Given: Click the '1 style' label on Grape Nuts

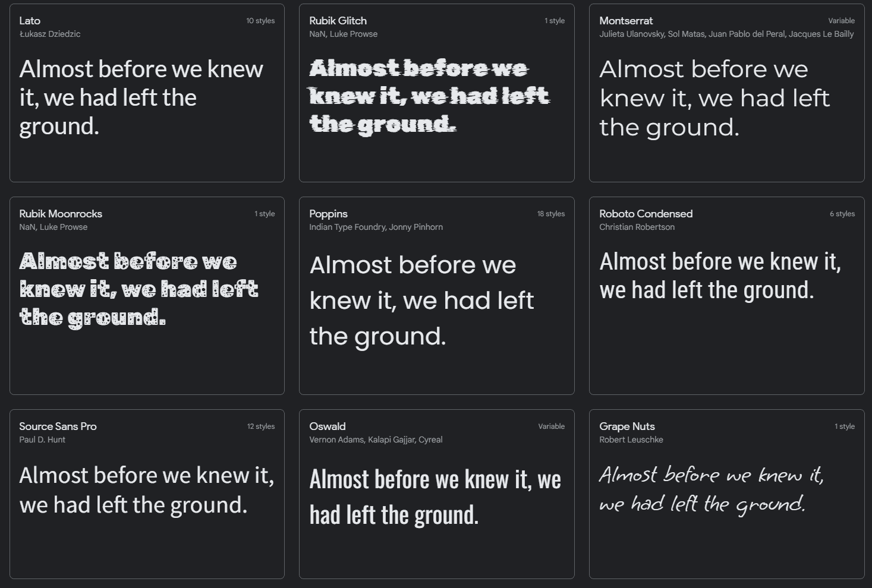Looking at the screenshot, I should 844,426.
